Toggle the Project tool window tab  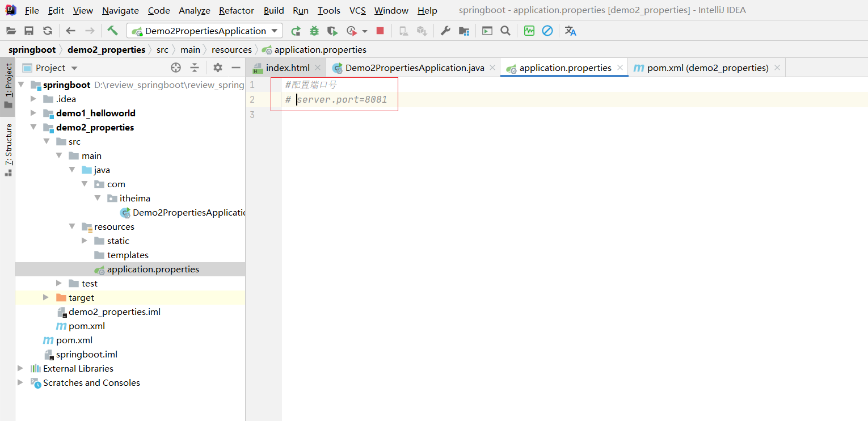[x=8, y=84]
